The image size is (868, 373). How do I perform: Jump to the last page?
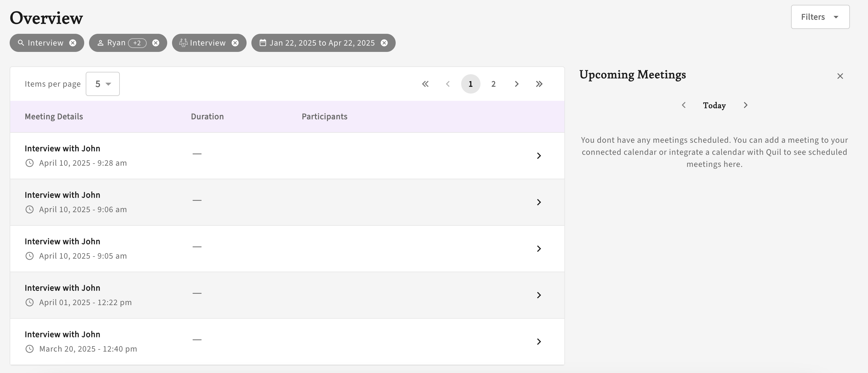(x=539, y=84)
